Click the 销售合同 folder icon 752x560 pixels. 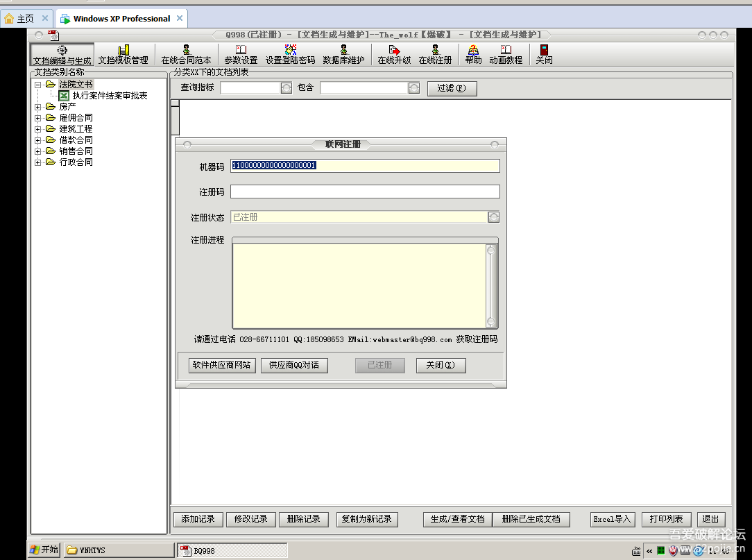51,151
